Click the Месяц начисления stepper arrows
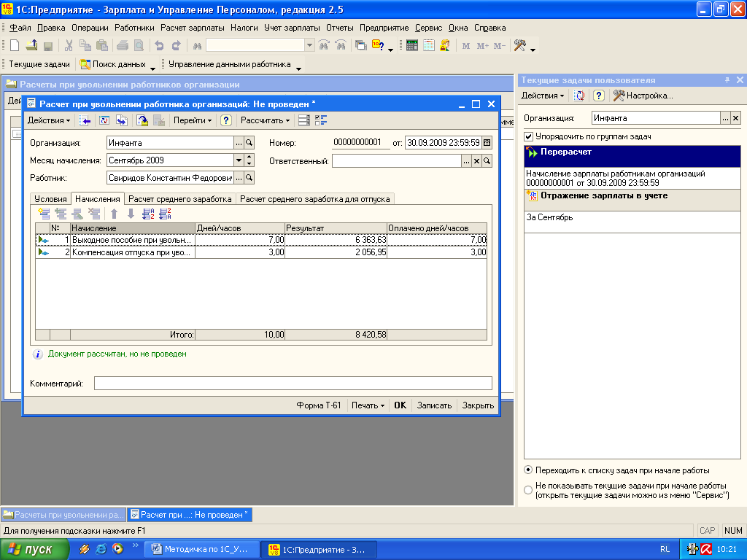Image resolution: width=747 pixels, height=560 pixels. click(x=249, y=160)
